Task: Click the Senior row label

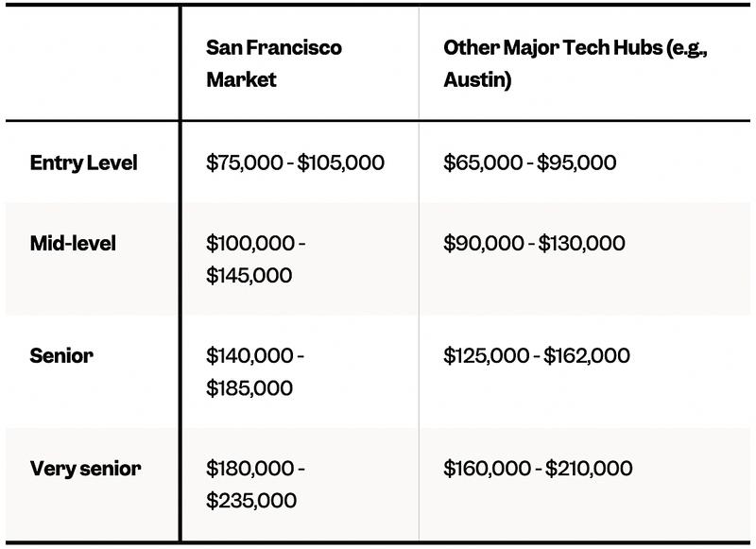Action: click(61, 356)
